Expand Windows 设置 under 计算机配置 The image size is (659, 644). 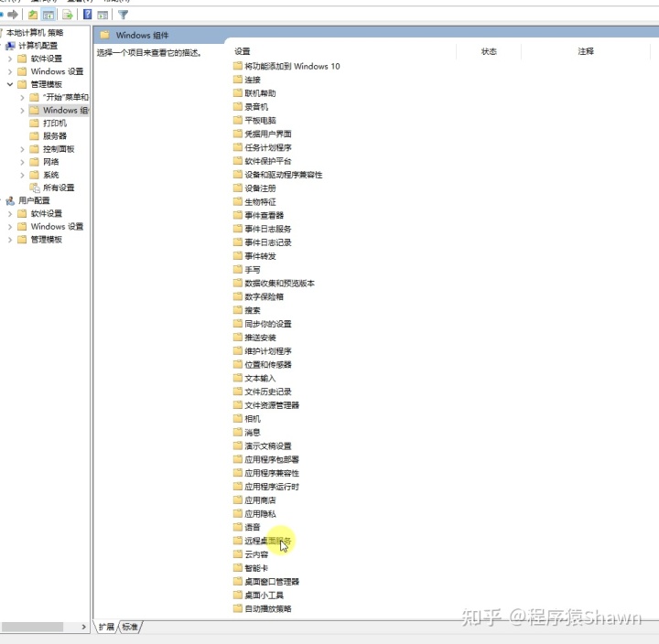[10, 72]
